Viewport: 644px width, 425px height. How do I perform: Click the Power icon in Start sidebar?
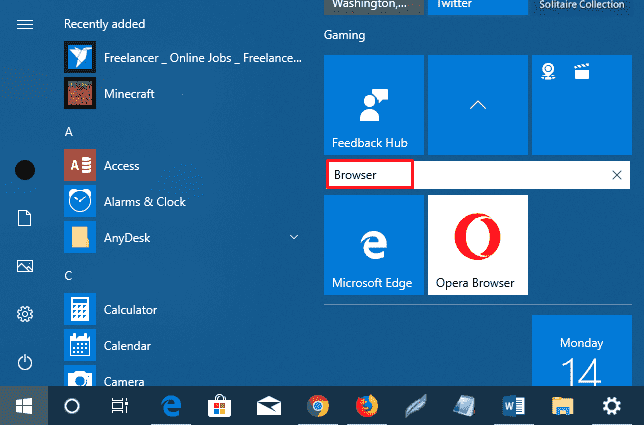point(25,362)
